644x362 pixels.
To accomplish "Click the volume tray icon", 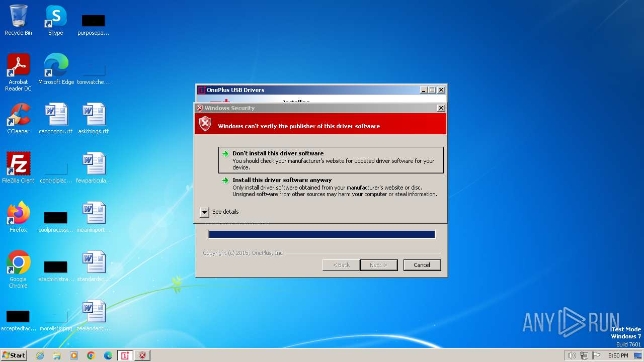I will pyautogui.click(x=572, y=355).
